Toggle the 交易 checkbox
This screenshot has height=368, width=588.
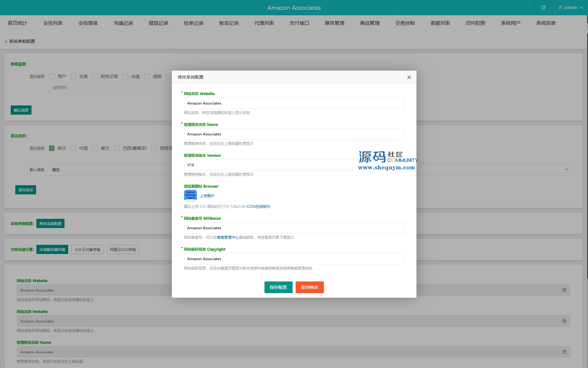click(x=73, y=76)
